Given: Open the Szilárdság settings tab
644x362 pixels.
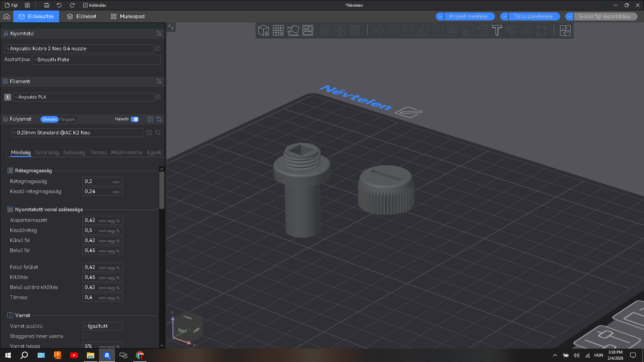Looking at the screenshot, I should click(47, 153).
